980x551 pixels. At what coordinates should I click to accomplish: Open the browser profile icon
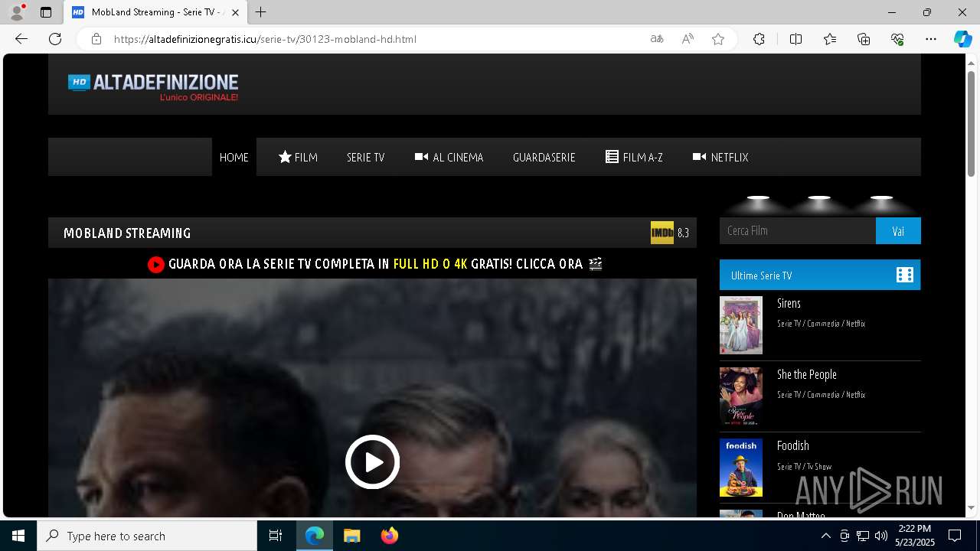[16, 11]
